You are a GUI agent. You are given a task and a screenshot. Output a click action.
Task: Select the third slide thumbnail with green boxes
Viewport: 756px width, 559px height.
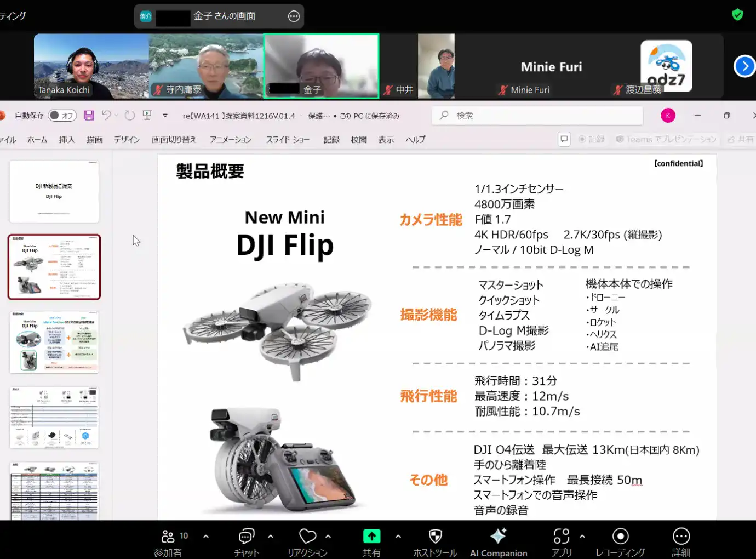click(54, 343)
